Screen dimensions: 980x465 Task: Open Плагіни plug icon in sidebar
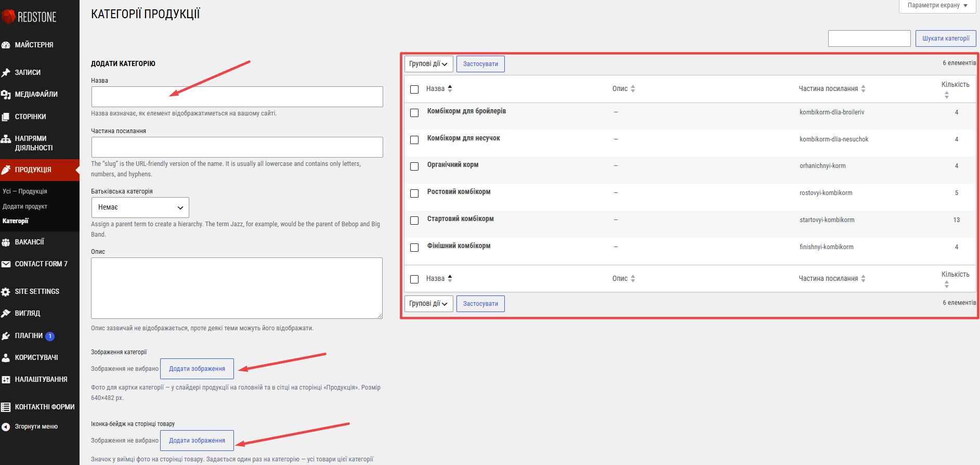[6, 336]
